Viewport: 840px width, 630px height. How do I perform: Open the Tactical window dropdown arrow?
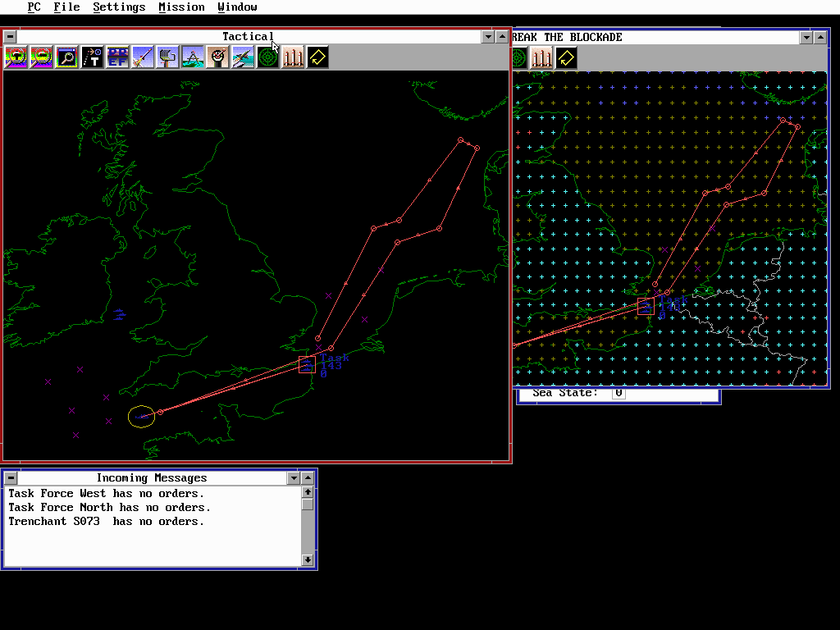coord(487,36)
